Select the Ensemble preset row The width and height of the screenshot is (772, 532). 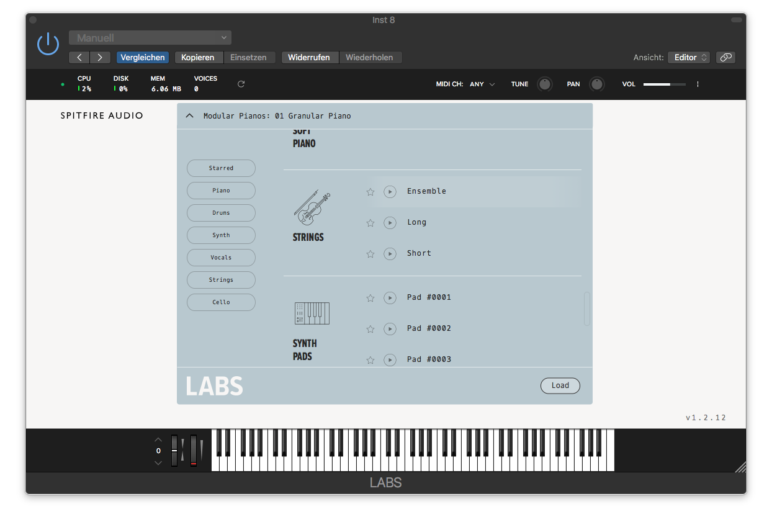(472, 192)
